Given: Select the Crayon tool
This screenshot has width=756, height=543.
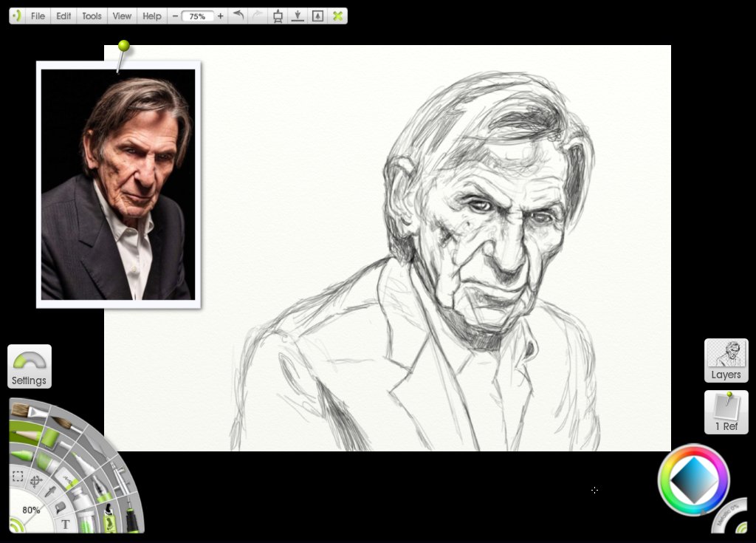Looking at the screenshot, I should point(22,454).
